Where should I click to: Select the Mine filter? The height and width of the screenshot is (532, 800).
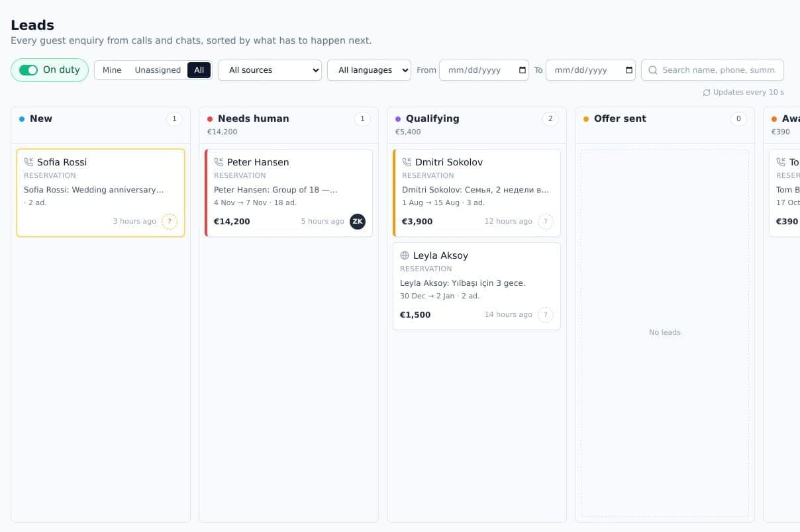point(112,70)
